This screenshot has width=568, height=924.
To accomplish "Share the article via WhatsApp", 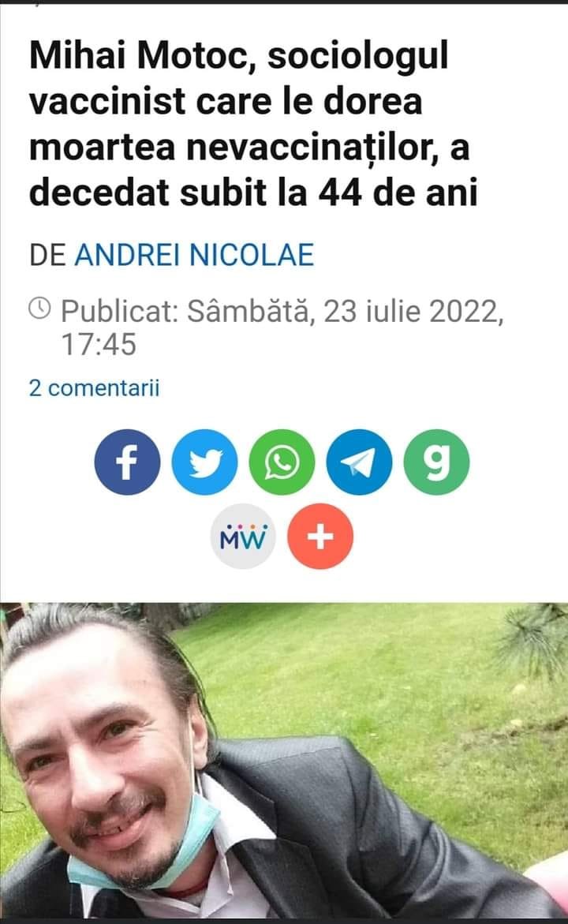I will point(282,462).
